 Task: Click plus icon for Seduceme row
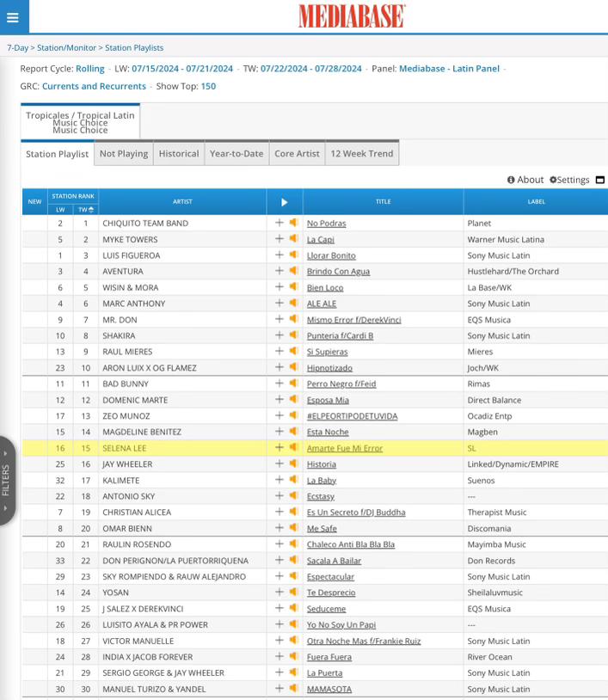tap(279, 608)
